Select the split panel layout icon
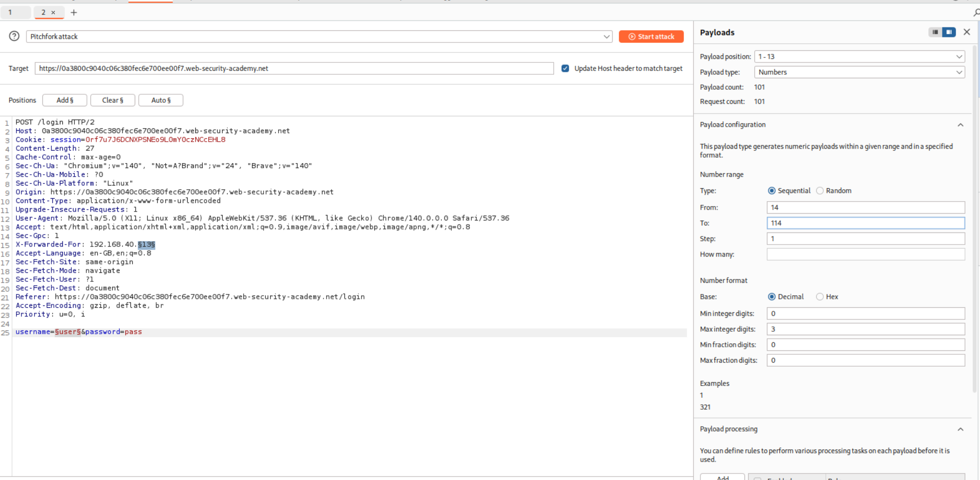 tap(949, 32)
